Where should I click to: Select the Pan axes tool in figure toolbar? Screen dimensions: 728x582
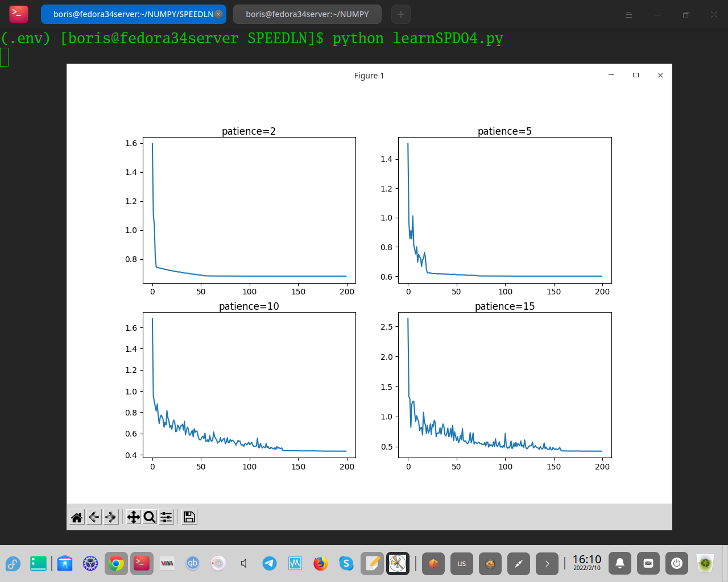[133, 517]
